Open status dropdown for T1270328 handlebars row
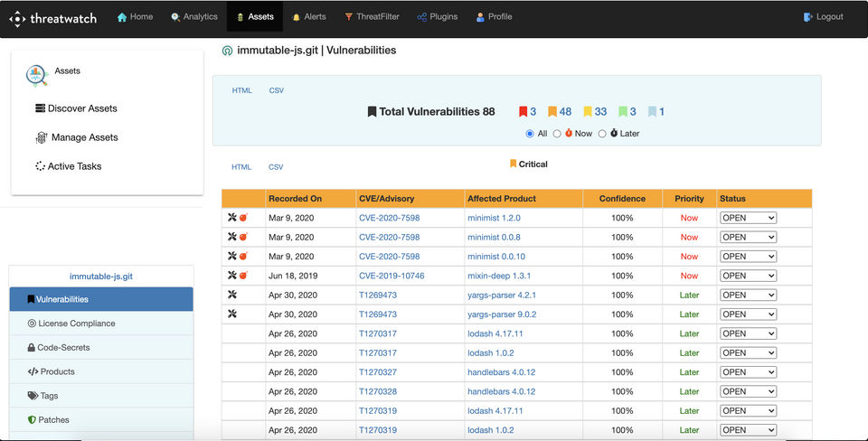Screen dimensions: 868x441 748,392
